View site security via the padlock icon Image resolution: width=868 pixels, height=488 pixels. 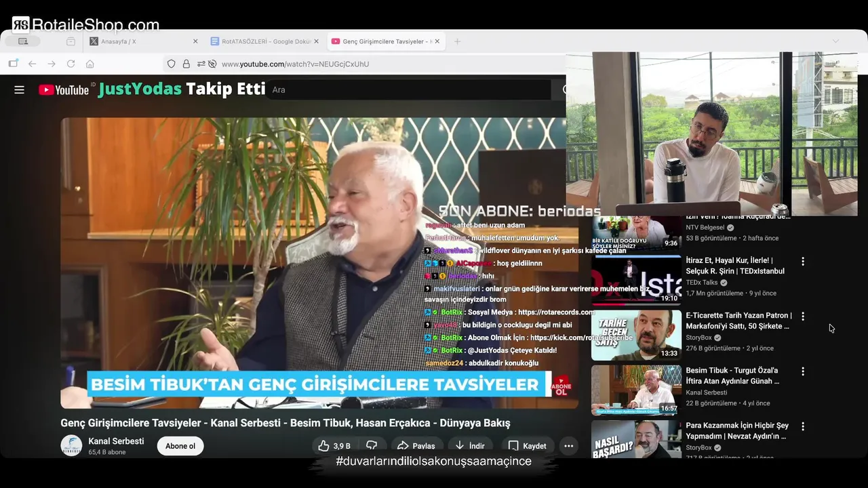point(186,64)
